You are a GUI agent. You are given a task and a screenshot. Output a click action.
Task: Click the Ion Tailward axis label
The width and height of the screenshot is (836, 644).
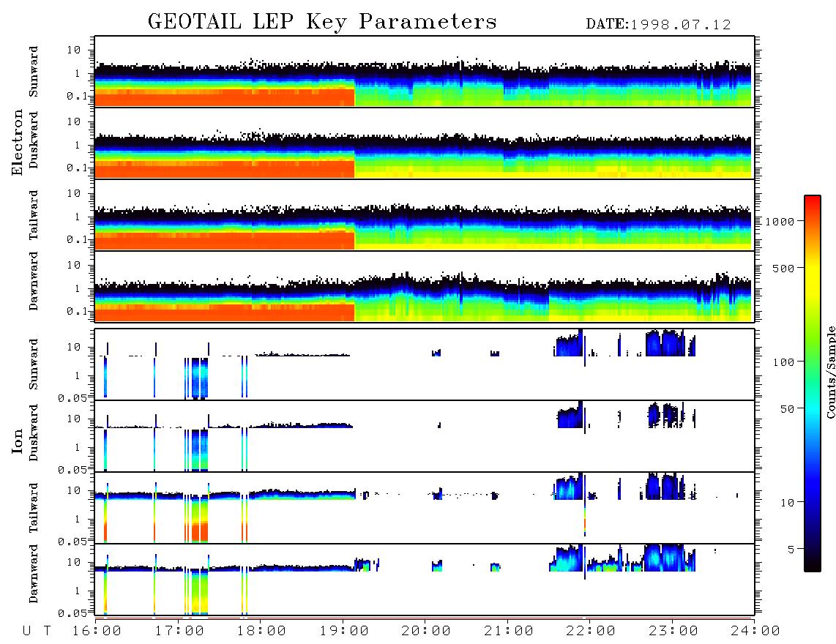tap(34, 508)
